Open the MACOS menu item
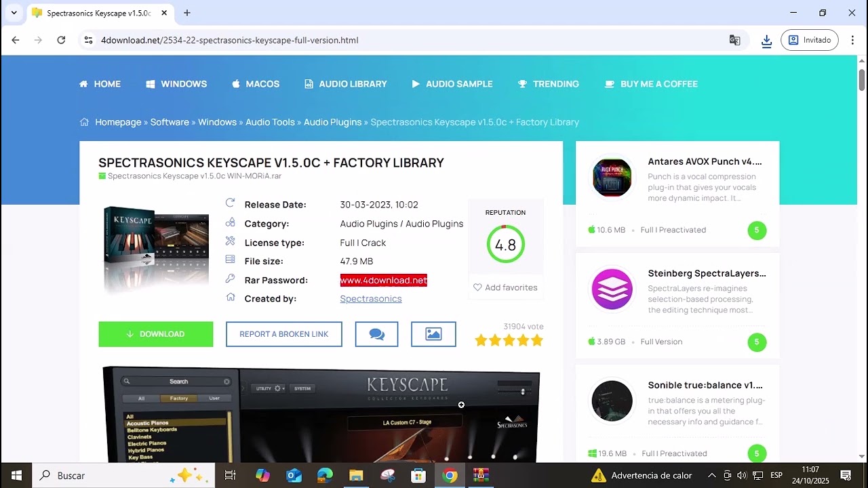The image size is (868, 488). tap(256, 84)
